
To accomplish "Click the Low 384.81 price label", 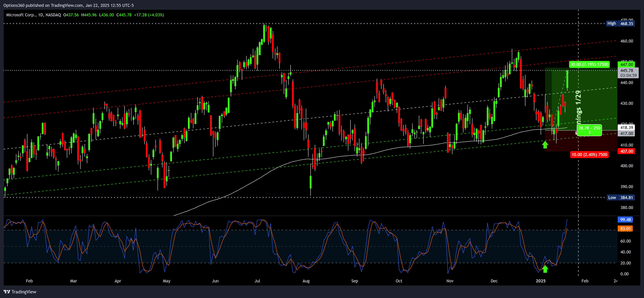I will click(621, 197).
